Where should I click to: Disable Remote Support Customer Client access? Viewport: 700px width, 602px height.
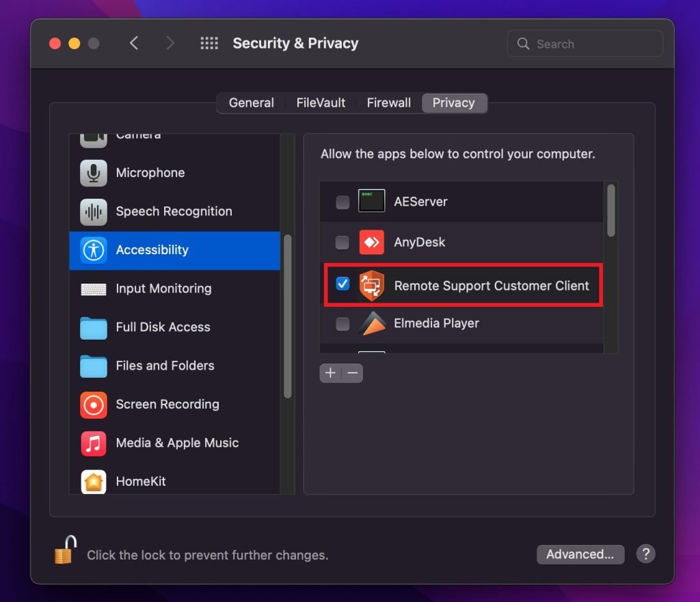click(342, 283)
